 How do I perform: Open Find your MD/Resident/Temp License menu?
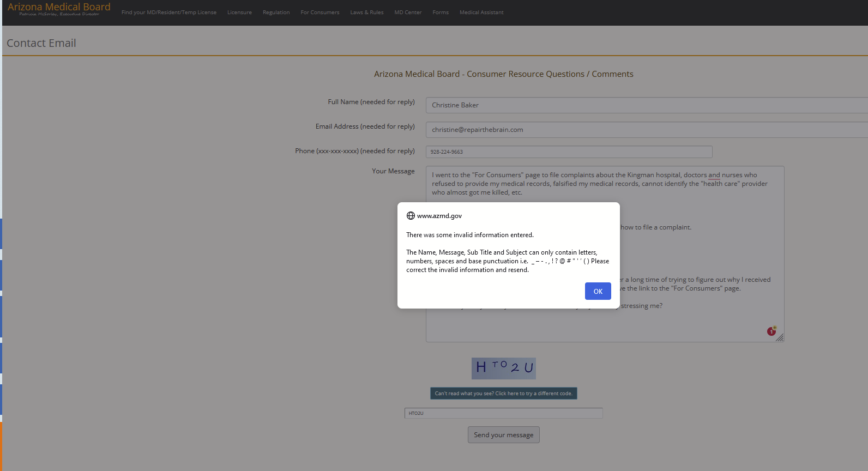click(168, 13)
